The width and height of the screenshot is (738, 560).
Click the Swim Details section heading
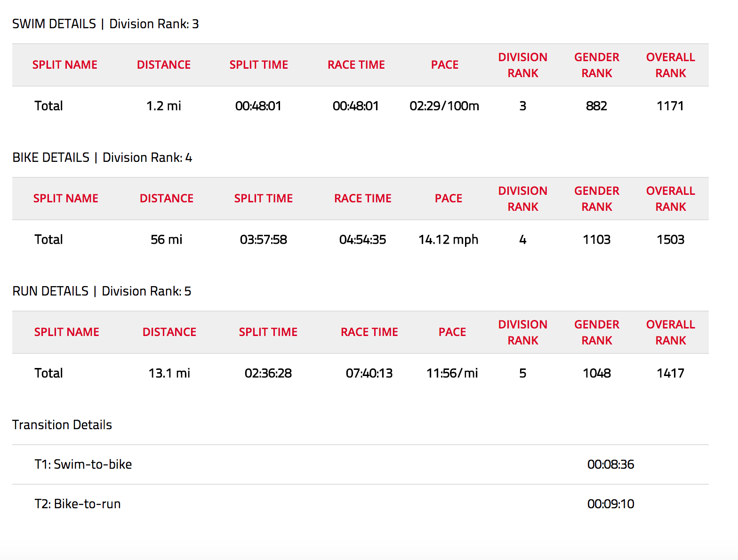(105, 24)
